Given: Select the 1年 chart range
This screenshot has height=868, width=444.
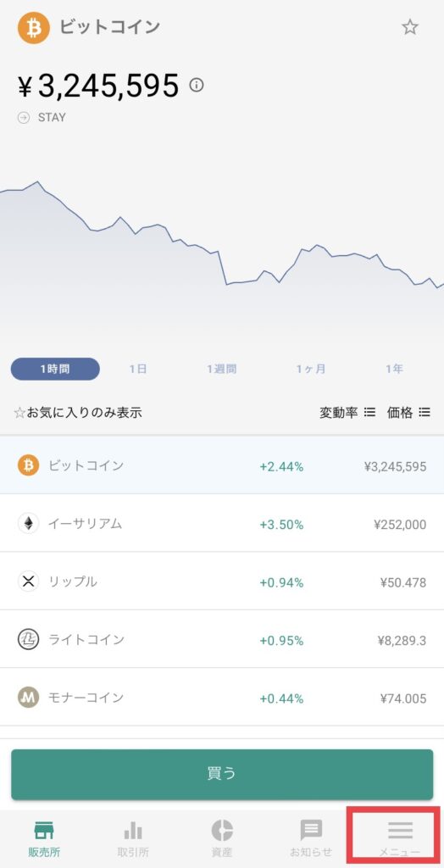Looking at the screenshot, I should tap(394, 370).
